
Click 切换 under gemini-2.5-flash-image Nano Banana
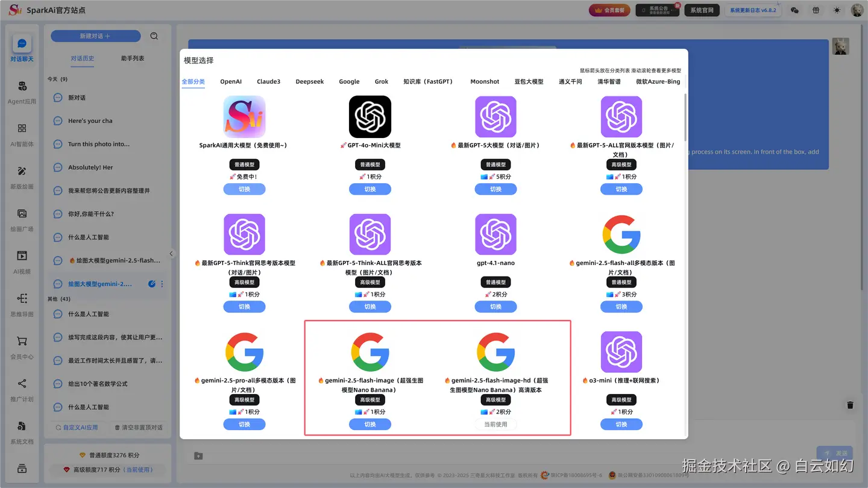coord(370,424)
